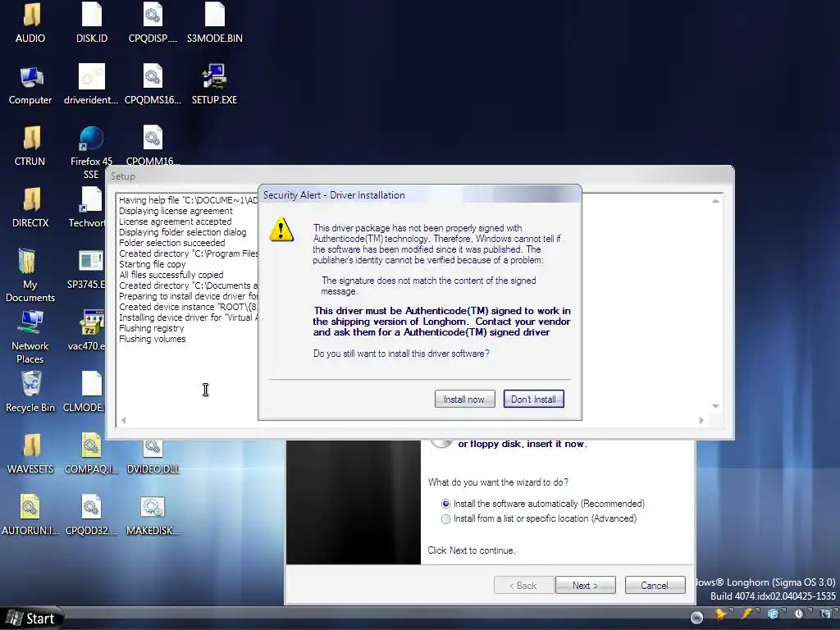Click the lightning bolt tray icon
The image size is (840, 630).
[746, 614]
